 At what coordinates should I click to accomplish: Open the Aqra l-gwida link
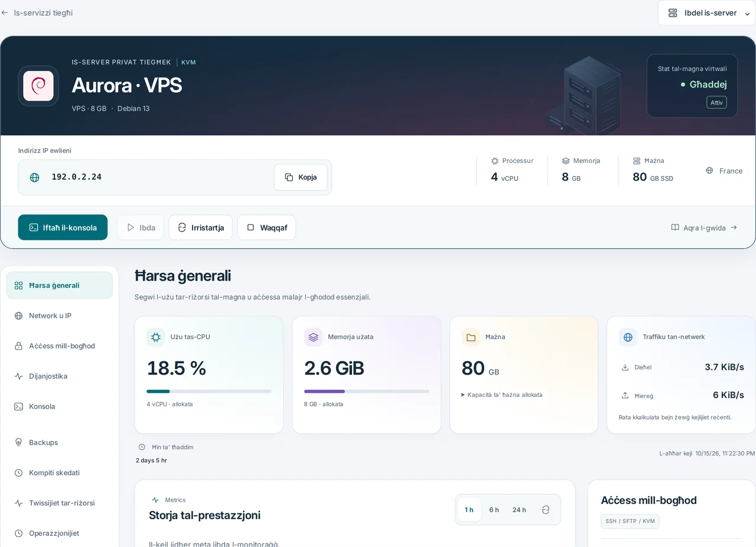click(x=704, y=227)
